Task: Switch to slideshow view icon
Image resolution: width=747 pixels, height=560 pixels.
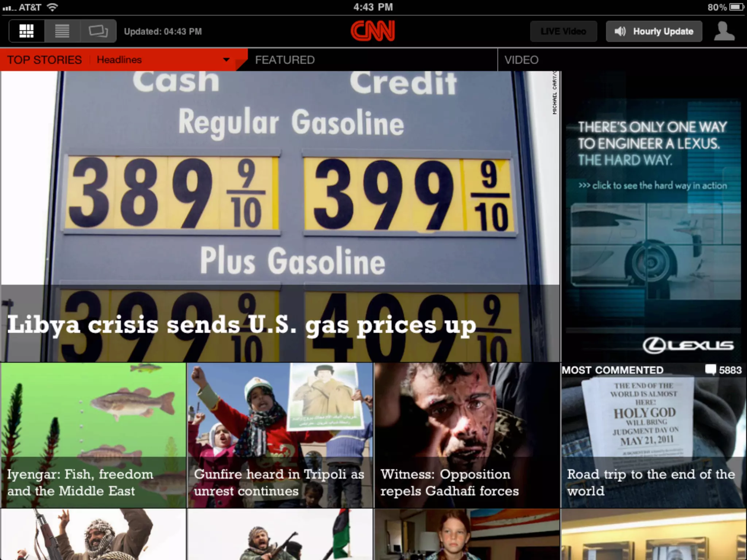Action: (98, 31)
